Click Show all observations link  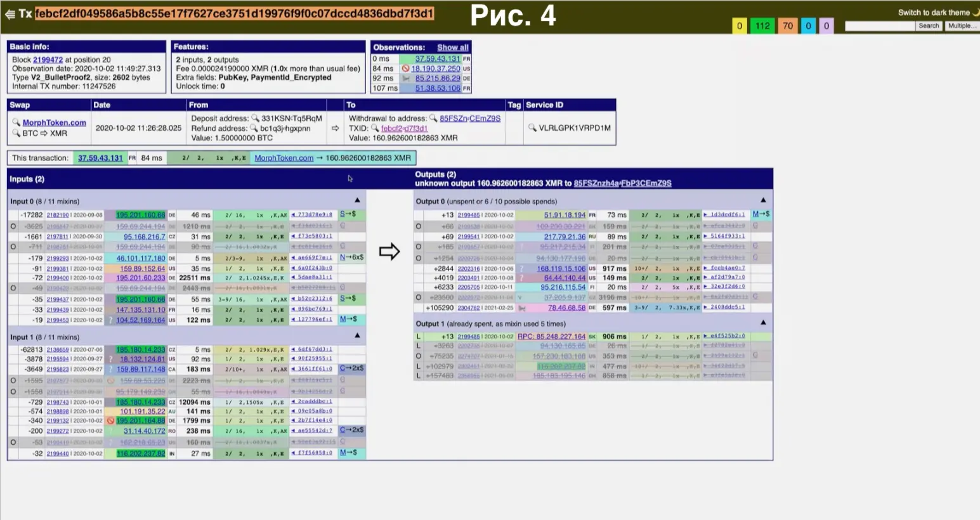click(x=453, y=48)
